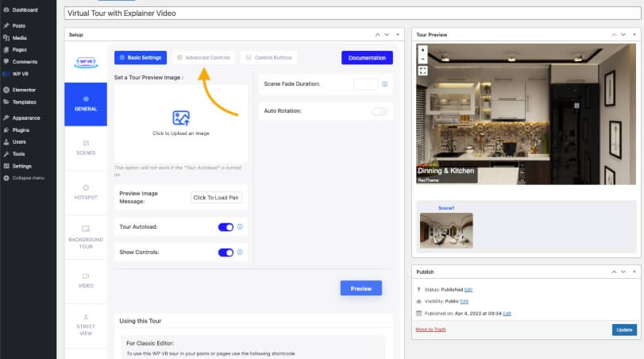Click the Settings icon in sidebar

(6, 166)
